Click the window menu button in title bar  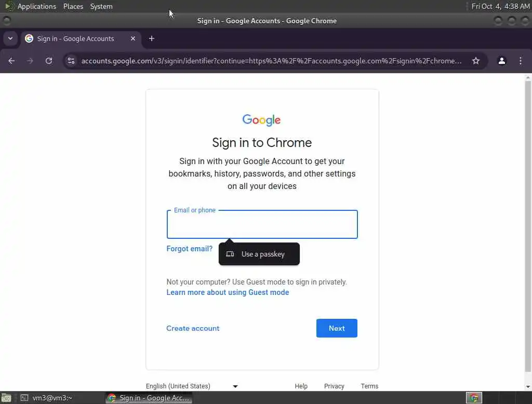coord(6,21)
